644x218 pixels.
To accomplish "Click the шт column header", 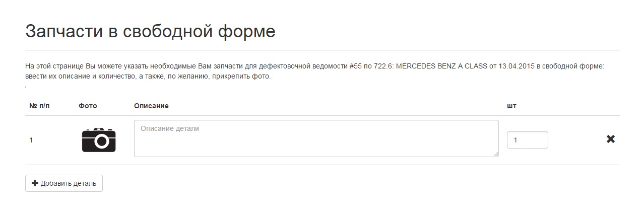I will click(x=511, y=106).
